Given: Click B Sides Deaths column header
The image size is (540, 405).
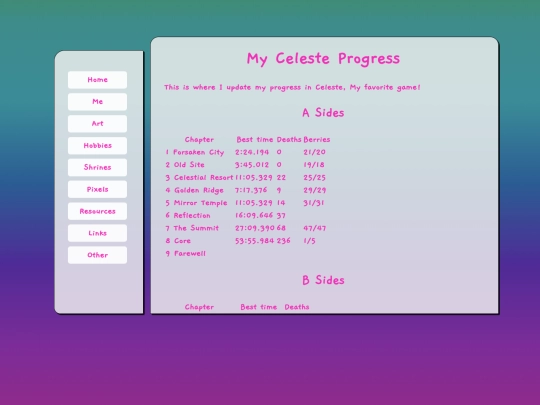Looking at the screenshot, I should coord(297,307).
